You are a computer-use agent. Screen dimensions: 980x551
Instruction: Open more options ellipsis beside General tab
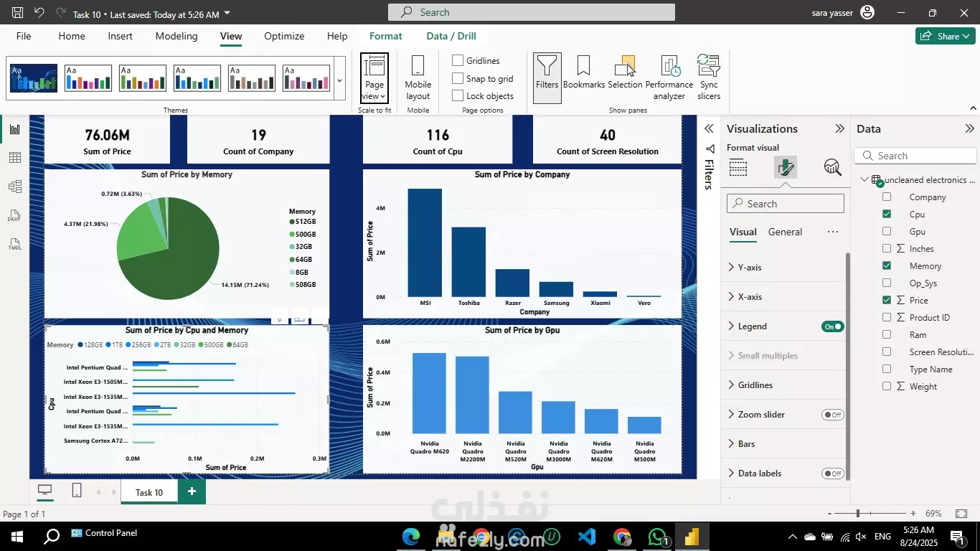coord(832,232)
